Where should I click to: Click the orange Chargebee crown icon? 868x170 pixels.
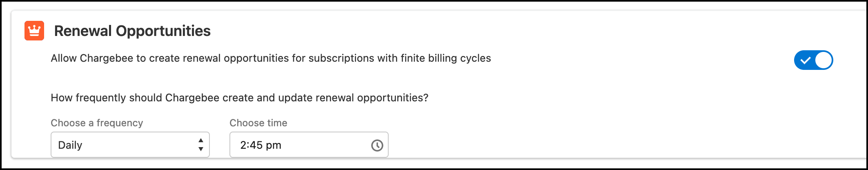(x=34, y=31)
